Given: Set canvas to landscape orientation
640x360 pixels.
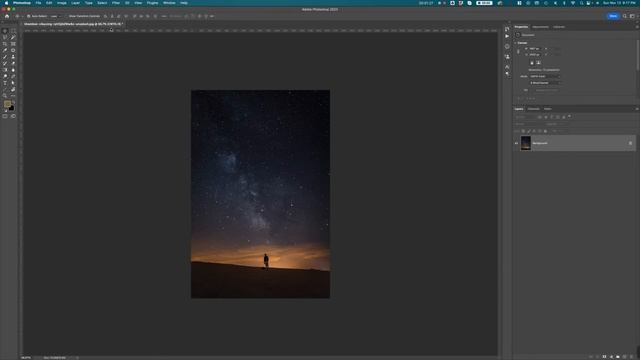Looking at the screenshot, I should click(538, 63).
